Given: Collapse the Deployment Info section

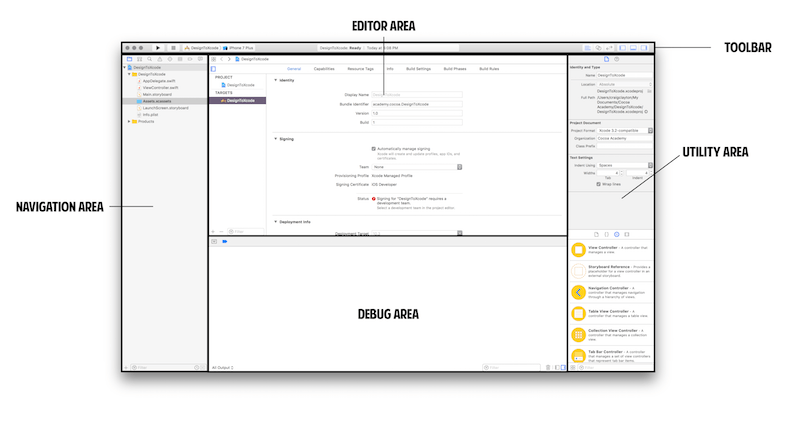Looking at the screenshot, I should click(276, 222).
